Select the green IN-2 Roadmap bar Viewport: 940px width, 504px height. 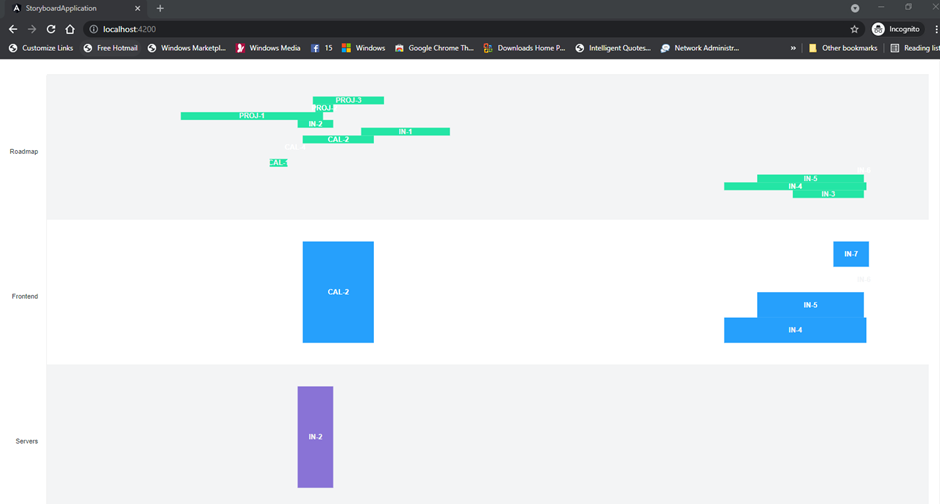pyautogui.click(x=315, y=123)
